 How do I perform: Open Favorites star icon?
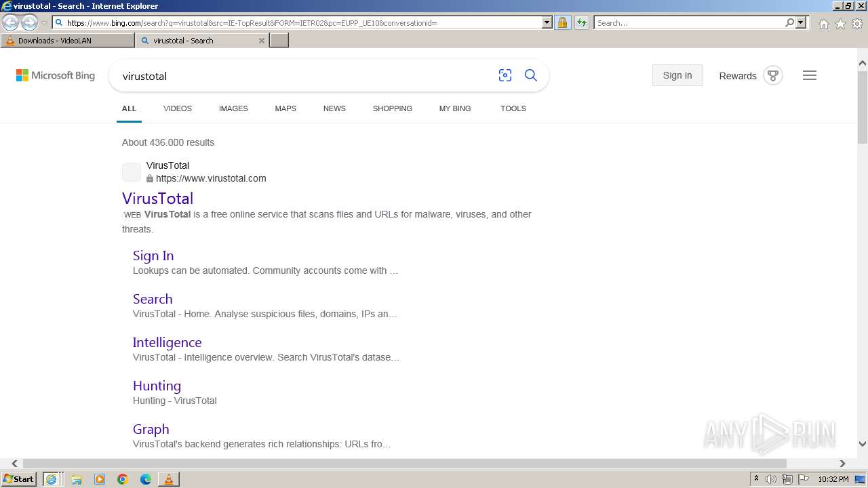pos(840,24)
